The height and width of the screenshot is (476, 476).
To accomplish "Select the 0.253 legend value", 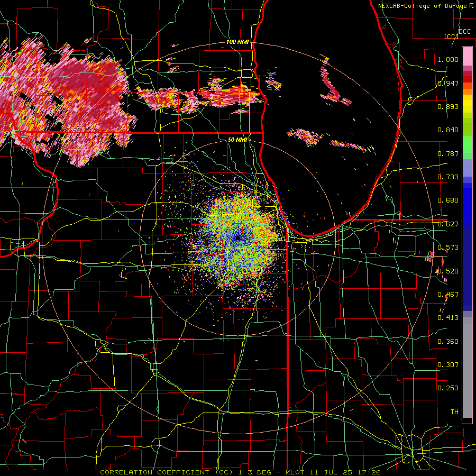I will tap(448, 388).
